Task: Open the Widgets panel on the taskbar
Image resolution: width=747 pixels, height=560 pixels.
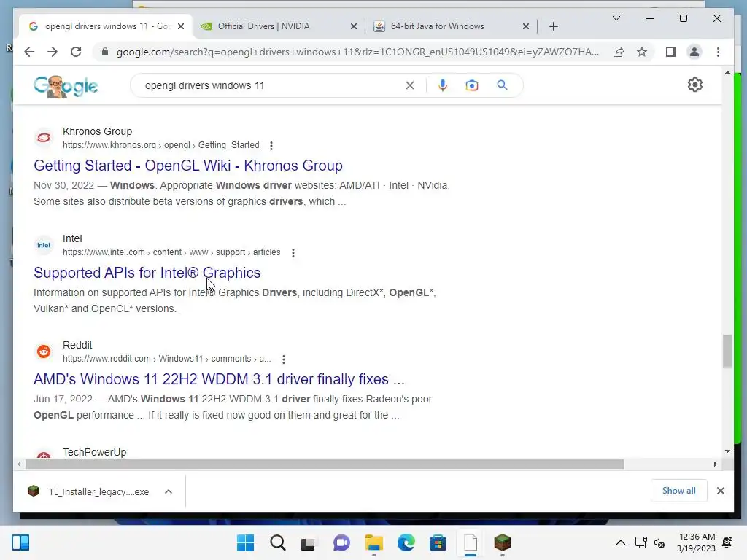Action: point(20,542)
